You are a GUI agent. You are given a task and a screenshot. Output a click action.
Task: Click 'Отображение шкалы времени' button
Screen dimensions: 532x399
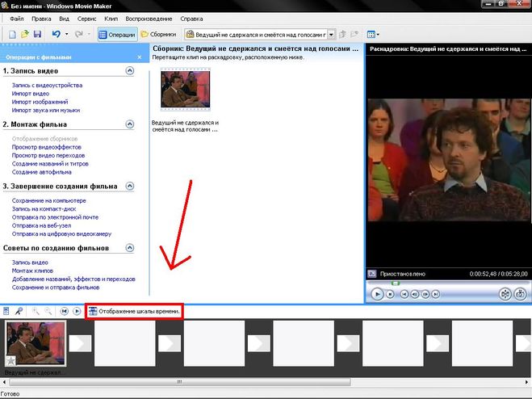tap(134, 311)
